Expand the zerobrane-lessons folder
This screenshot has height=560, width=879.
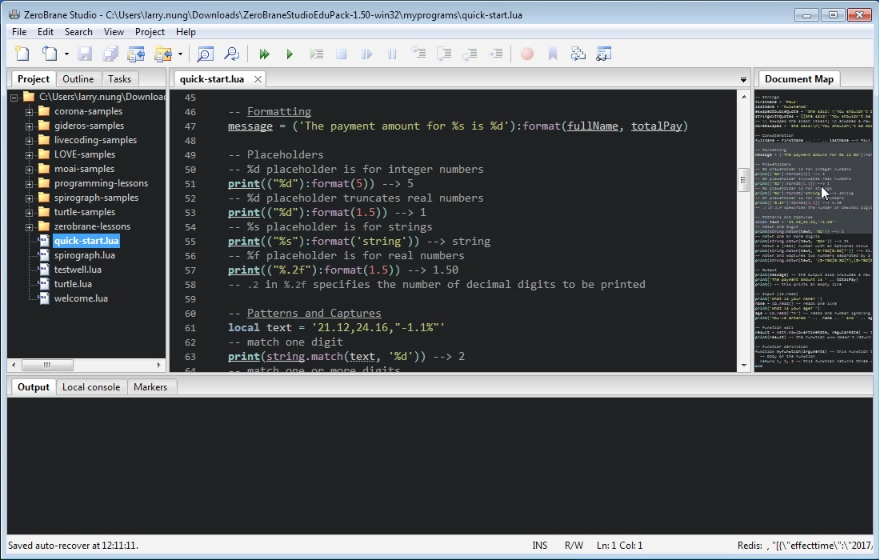coord(29,226)
